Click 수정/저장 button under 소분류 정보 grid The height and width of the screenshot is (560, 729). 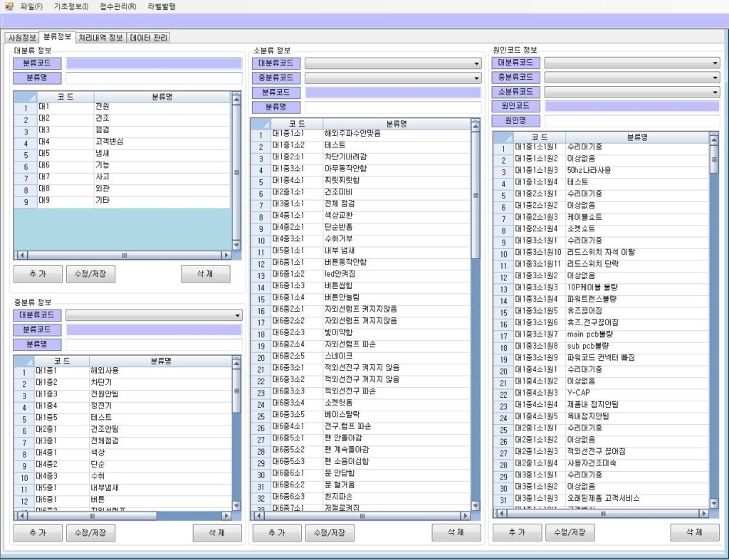pyautogui.click(x=330, y=532)
